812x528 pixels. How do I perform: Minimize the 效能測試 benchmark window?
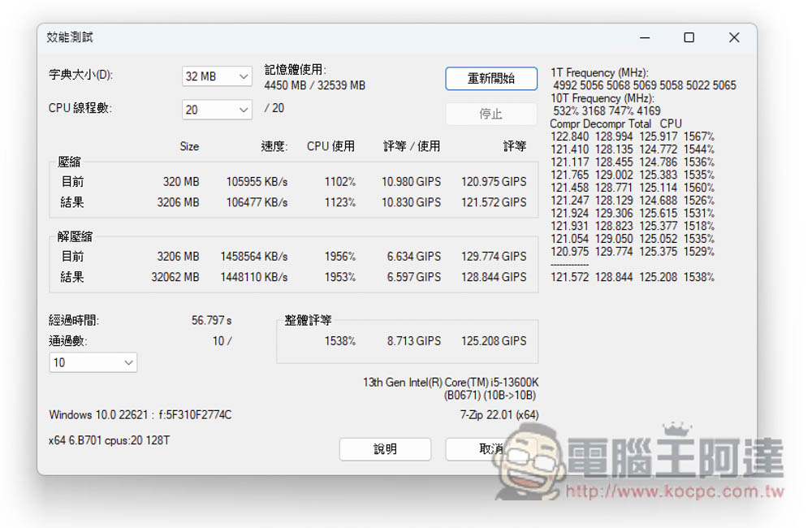click(x=645, y=38)
